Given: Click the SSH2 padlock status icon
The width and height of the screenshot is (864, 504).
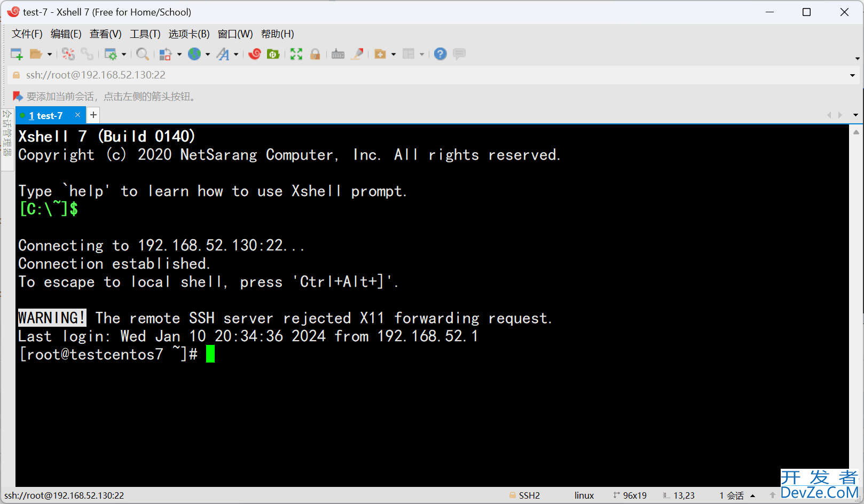Looking at the screenshot, I should [513, 495].
